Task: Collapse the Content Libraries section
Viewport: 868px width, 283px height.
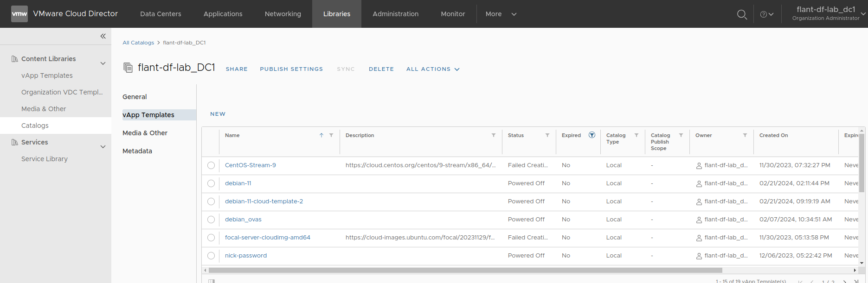Action: pos(103,63)
